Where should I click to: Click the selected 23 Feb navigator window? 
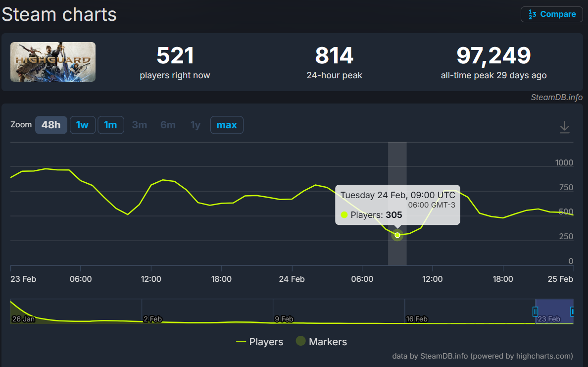(x=554, y=312)
